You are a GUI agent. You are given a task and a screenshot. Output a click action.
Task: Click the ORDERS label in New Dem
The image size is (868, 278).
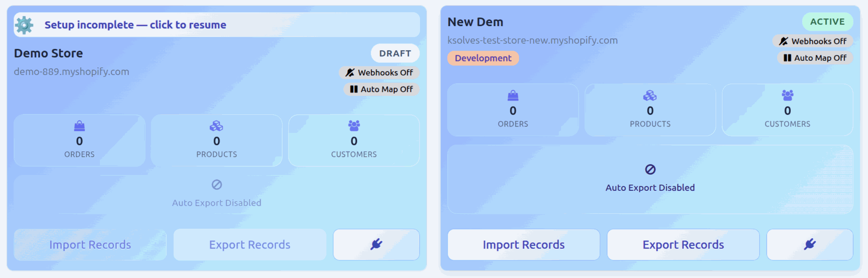[513, 124]
